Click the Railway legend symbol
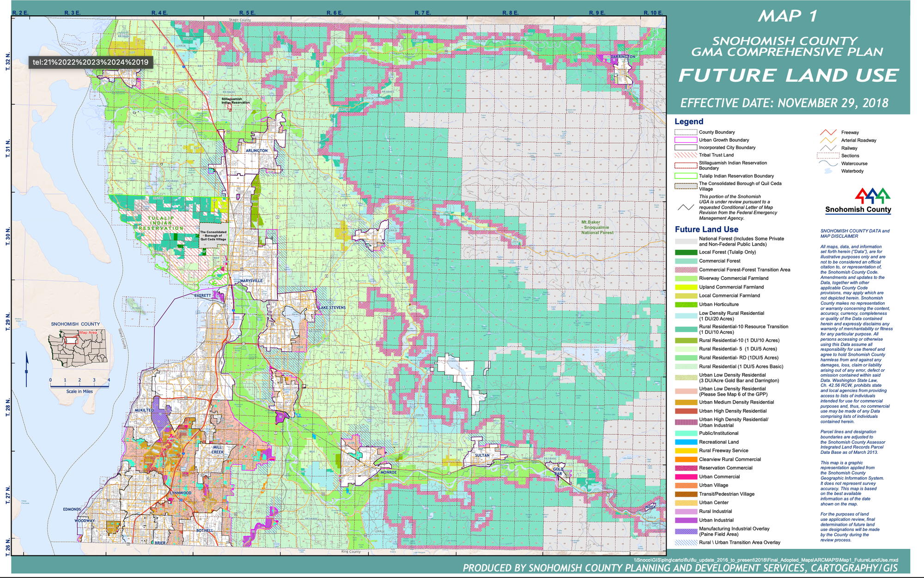Screen dimensions: 924x578 coord(828,148)
